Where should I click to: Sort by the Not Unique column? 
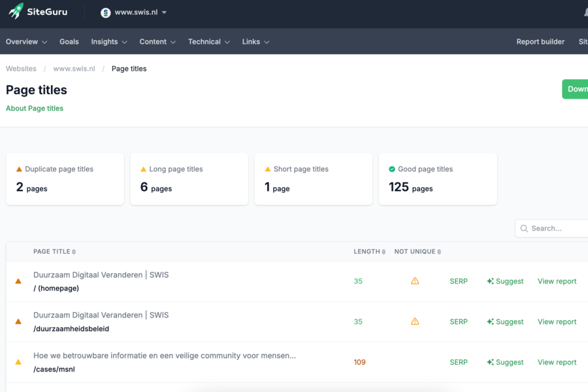417,252
